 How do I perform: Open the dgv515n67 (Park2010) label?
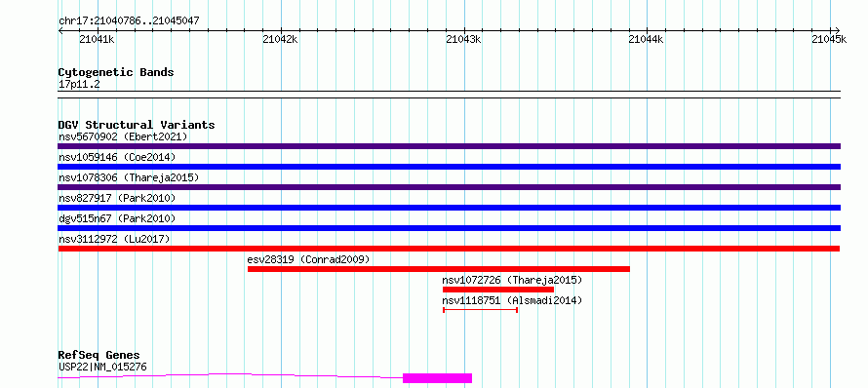[117, 218]
